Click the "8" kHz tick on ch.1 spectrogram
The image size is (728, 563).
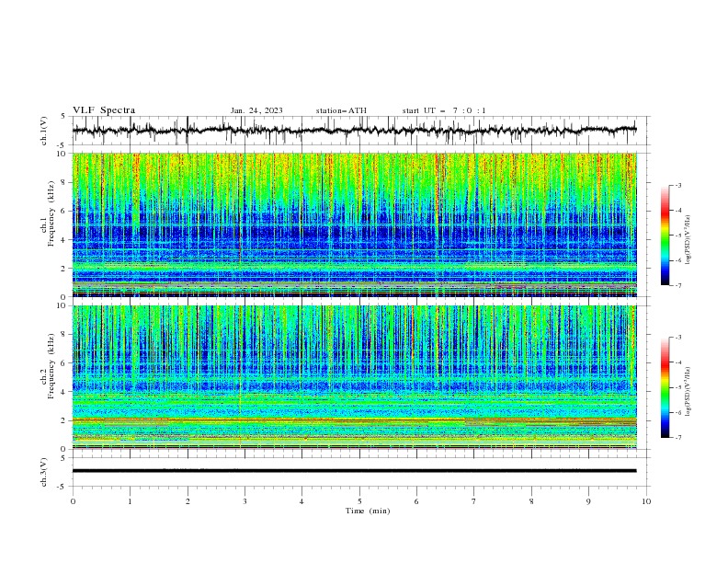[x=65, y=182]
